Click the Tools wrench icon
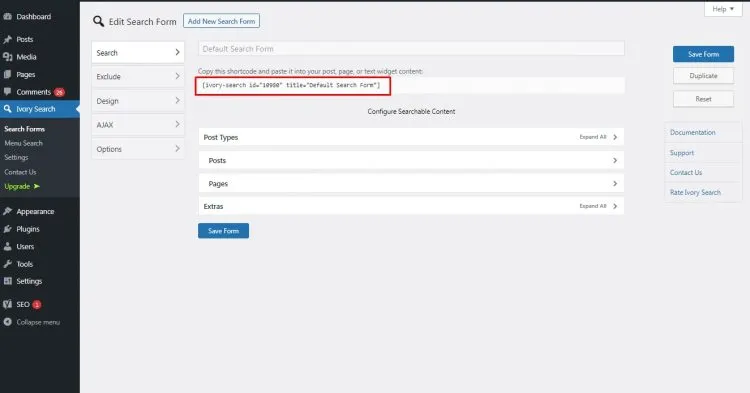Image resolution: width=750 pixels, height=393 pixels. click(x=7, y=264)
